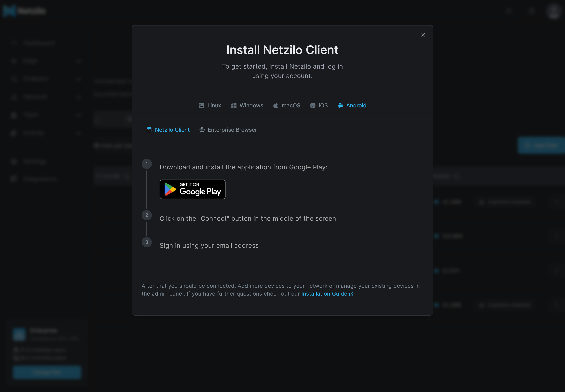565x392 pixels.
Task: Click the "Install Netzilo Client" heading
Action: point(282,50)
